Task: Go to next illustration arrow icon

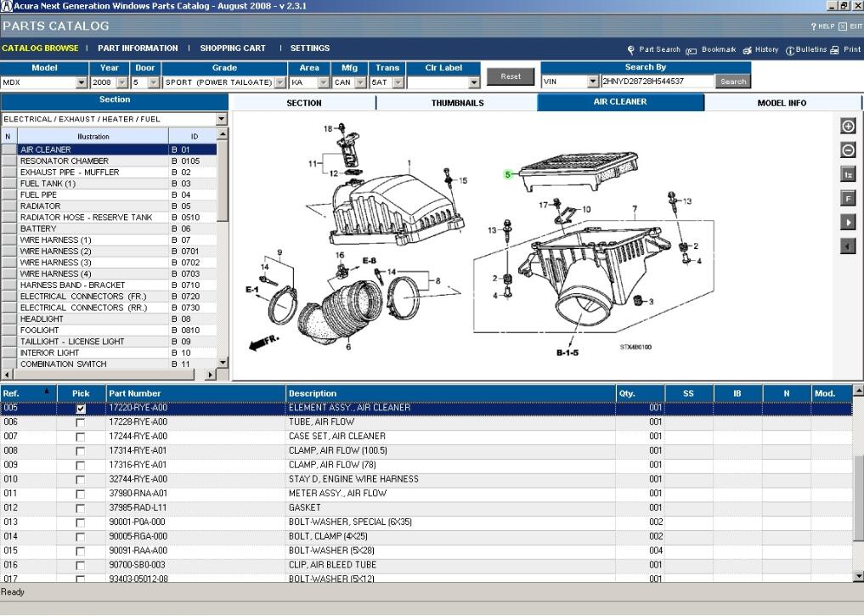Action: [848, 222]
